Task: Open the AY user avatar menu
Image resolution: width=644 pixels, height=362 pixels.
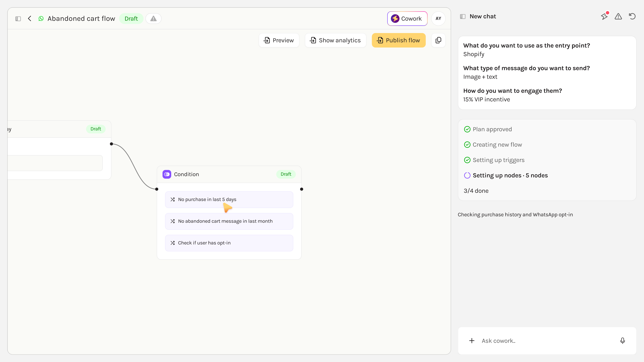Action: click(x=438, y=18)
